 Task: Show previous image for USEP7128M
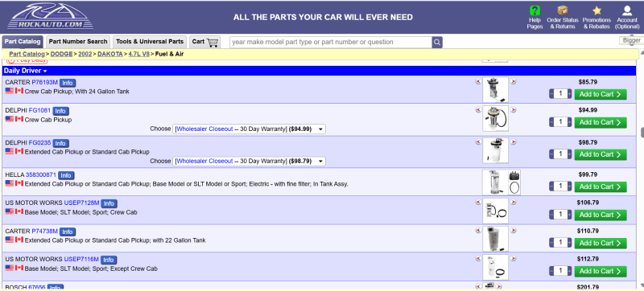click(478, 202)
